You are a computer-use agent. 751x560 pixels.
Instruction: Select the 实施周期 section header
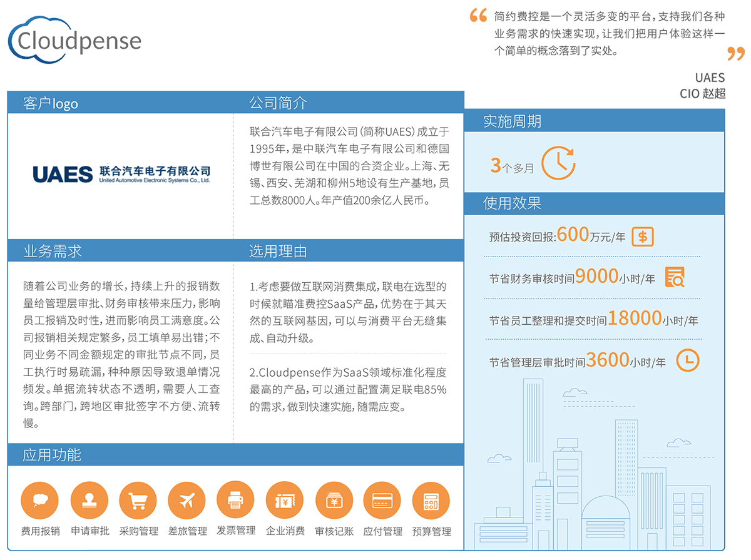pyautogui.click(x=512, y=121)
